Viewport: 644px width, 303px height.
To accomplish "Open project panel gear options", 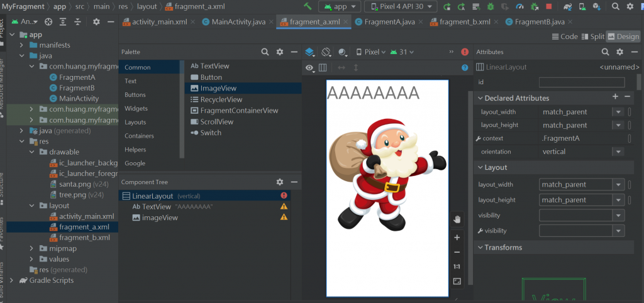I will click(96, 22).
